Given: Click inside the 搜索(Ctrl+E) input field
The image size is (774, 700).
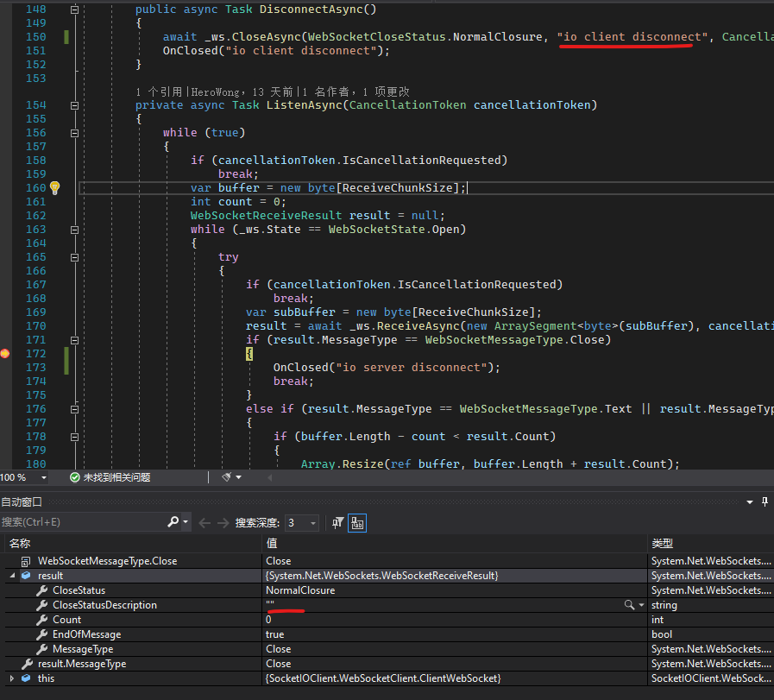Looking at the screenshot, I should (78, 521).
